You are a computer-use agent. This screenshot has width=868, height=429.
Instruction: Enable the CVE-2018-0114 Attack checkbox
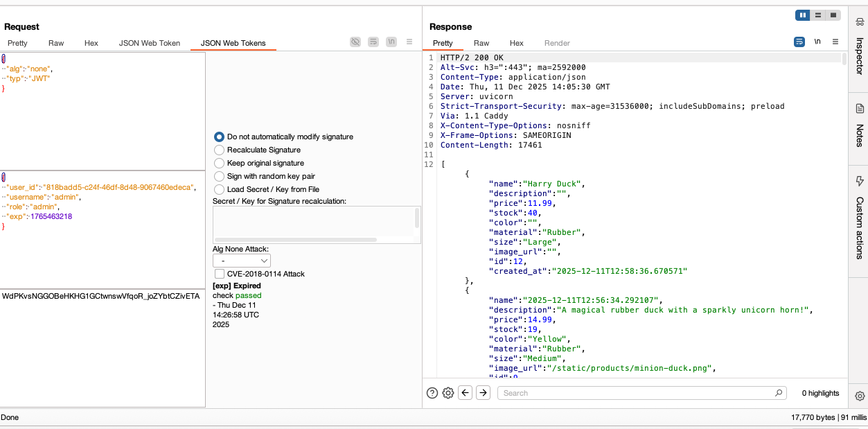[220, 273]
